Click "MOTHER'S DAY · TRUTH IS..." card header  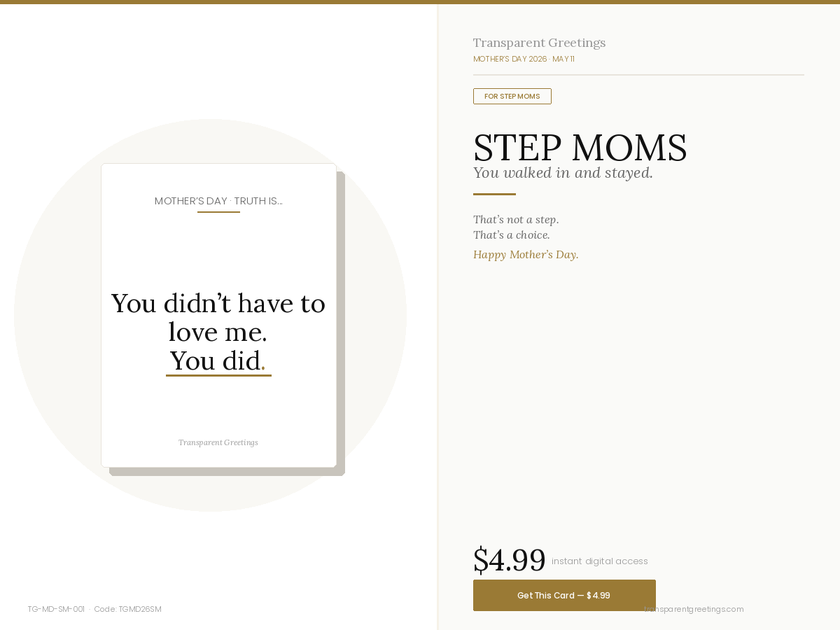pos(218,201)
